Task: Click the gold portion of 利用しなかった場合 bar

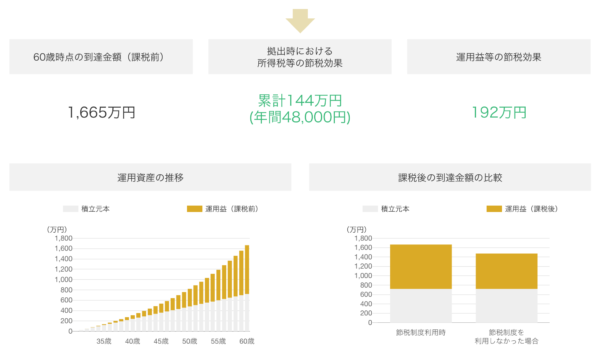Action: (507, 271)
